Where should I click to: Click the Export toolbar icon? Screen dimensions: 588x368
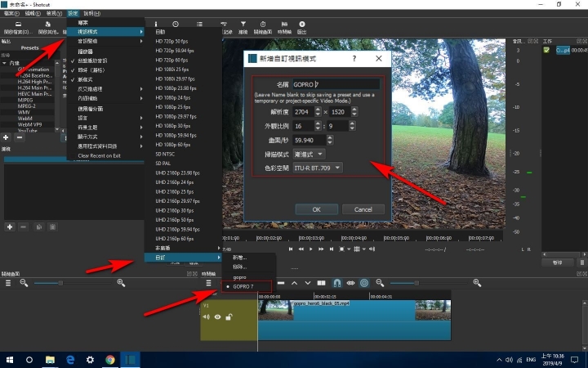point(302,24)
